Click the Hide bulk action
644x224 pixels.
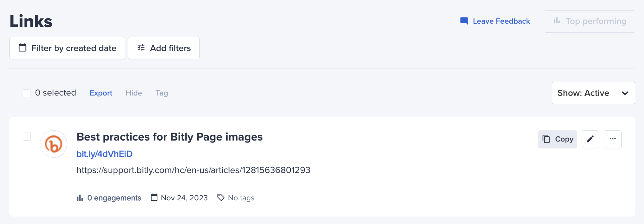point(134,93)
